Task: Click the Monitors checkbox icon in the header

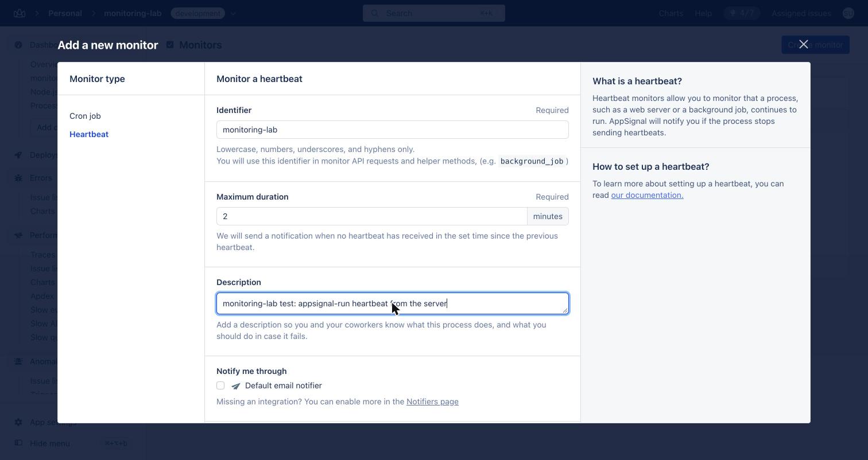Action: [x=170, y=44]
